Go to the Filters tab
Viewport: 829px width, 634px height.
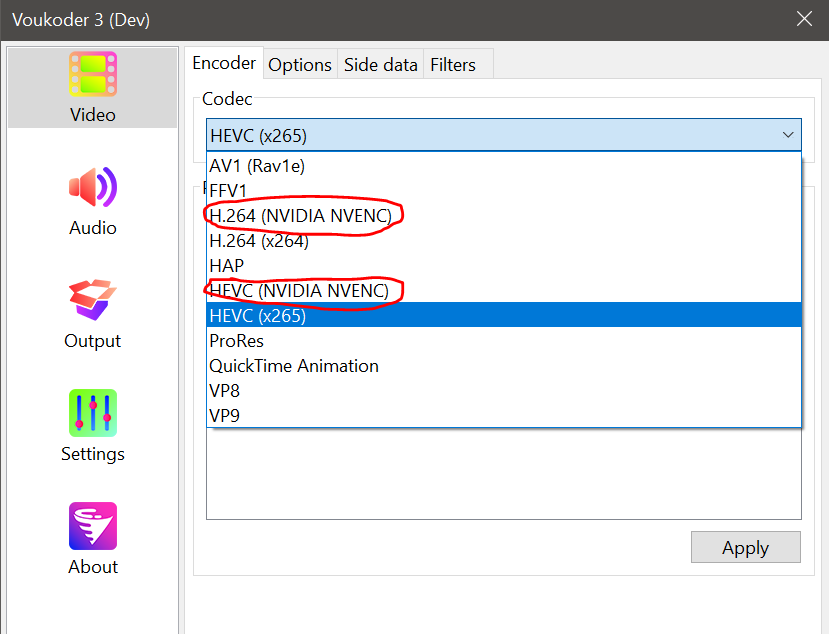click(x=453, y=65)
